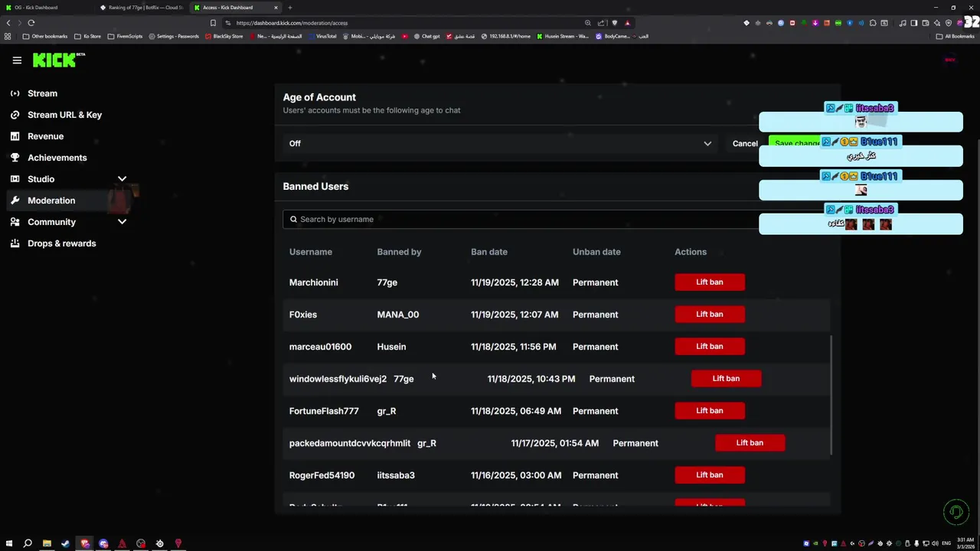This screenshot has width=980, height=551.
Task: Expand the Community sidebar section
Action: [122, 222]
